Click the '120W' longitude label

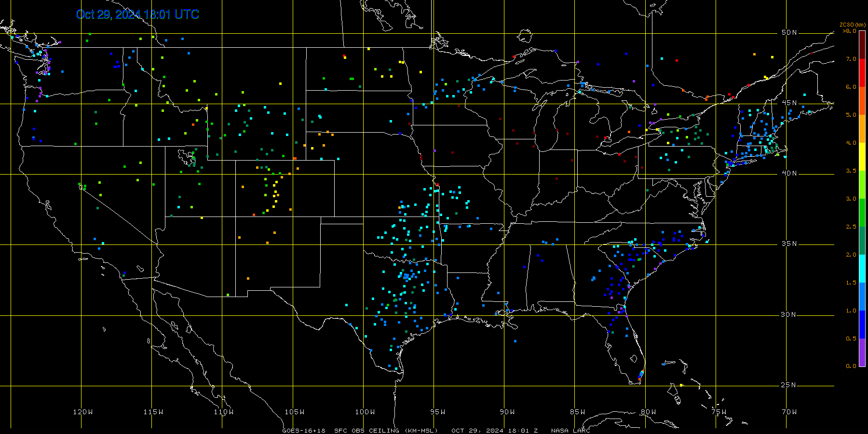coord(83,412)
